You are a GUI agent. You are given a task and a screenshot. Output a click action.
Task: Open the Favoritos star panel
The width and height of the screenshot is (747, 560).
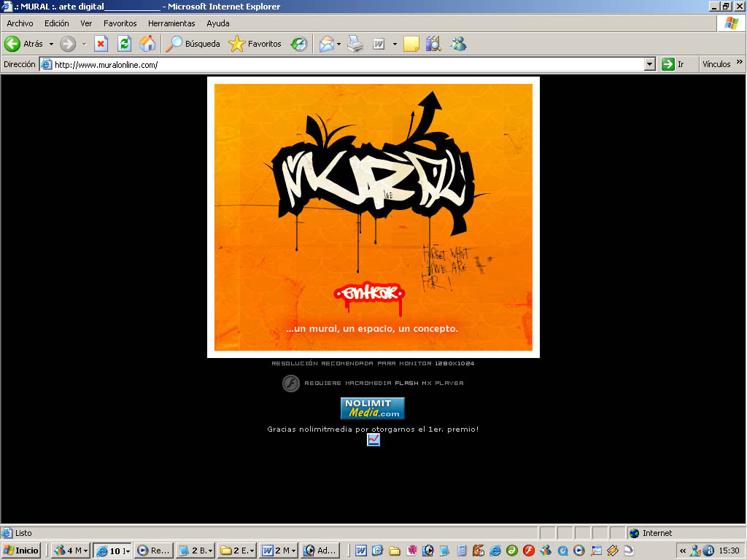[x=255, y=44]
